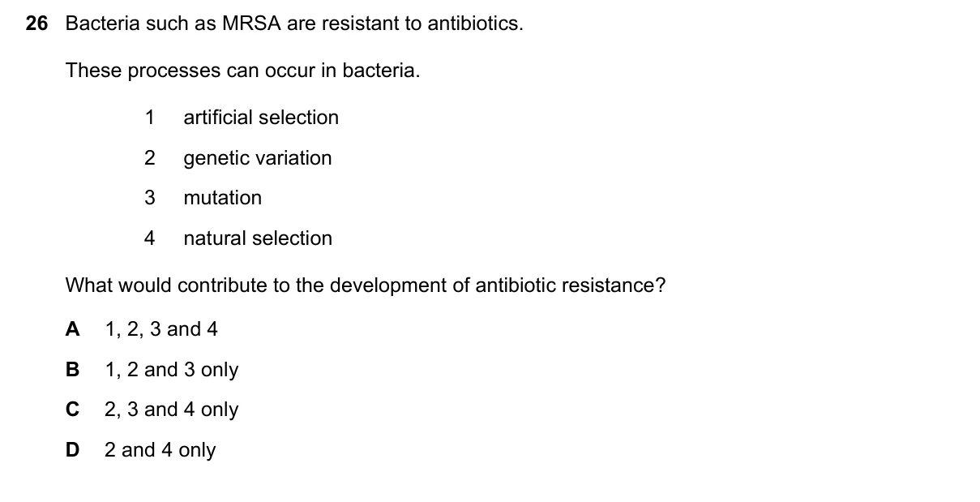Click the 'mutation' list item
Image resolution: width=980 pixels, height=502 pixels.
[x=223, y=198]
